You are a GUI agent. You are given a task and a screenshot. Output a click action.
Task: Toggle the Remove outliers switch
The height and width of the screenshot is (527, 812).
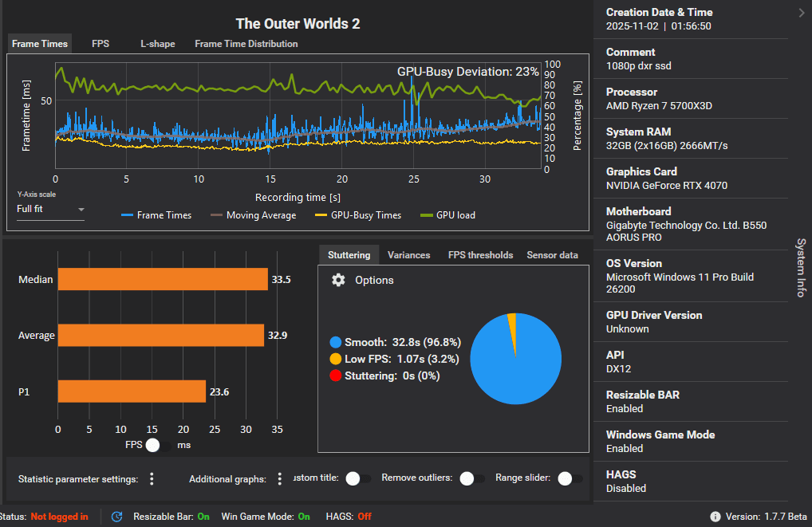click(471, 479)
